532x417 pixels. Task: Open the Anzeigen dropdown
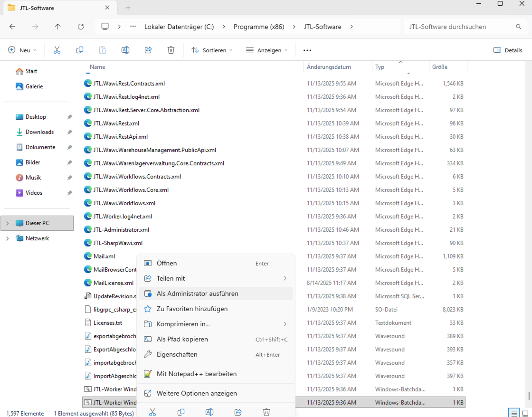pyautogui.click(x=266, y=50)
